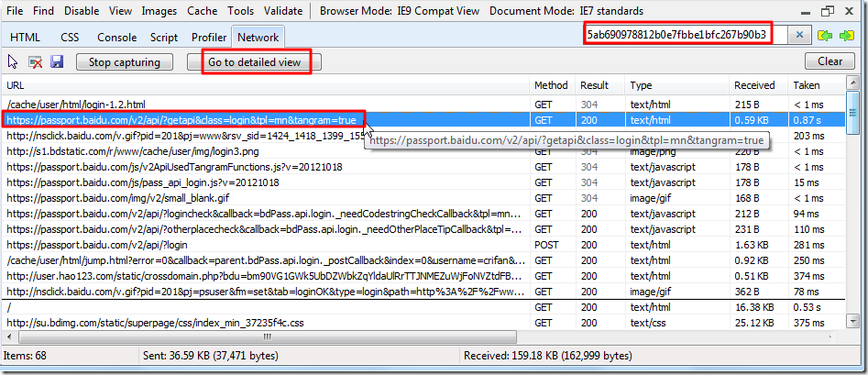The height and width of the screenshot is (375, 868).
Task: Click inside the search text field
Action: click(686, 35)
